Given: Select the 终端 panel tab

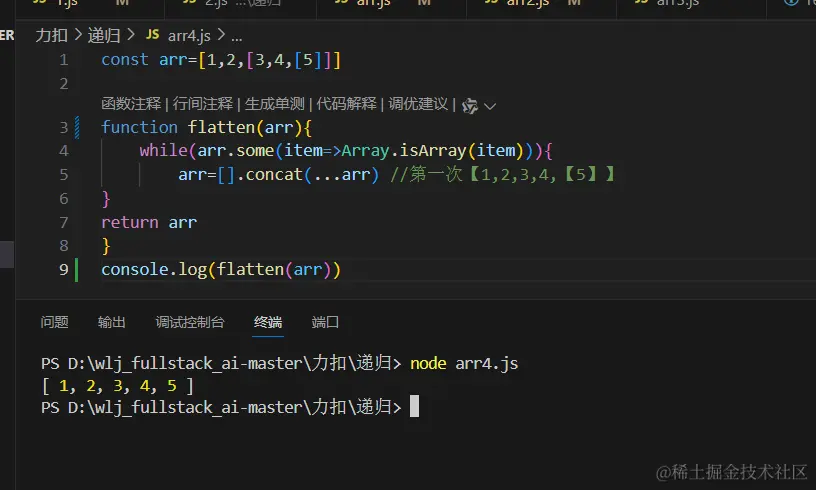Looking at the screenshot, I should [268, 322].
